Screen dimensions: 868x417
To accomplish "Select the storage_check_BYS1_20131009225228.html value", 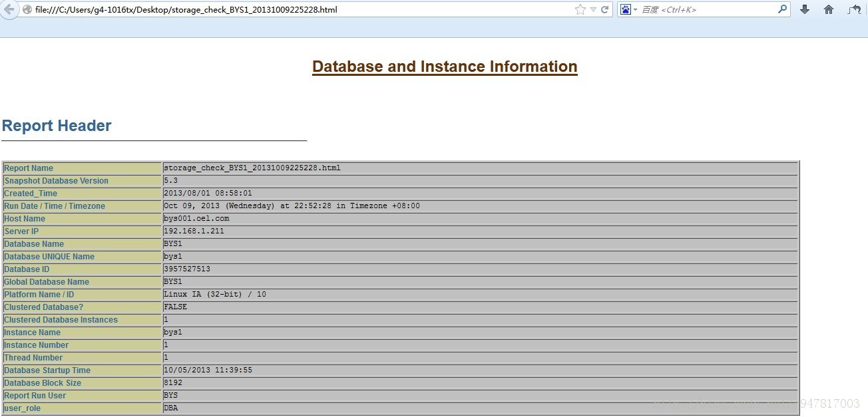I will [252, 168].
